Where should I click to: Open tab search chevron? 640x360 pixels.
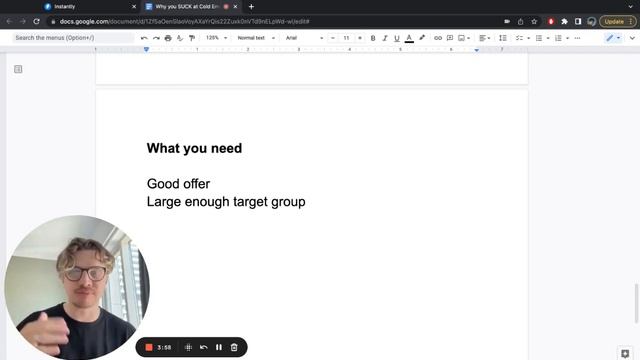(631, 7)
